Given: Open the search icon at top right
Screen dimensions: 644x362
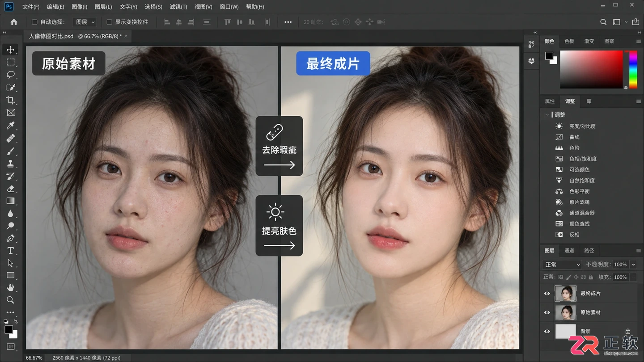Looking at the screenshot, I should tap(603, 22).
